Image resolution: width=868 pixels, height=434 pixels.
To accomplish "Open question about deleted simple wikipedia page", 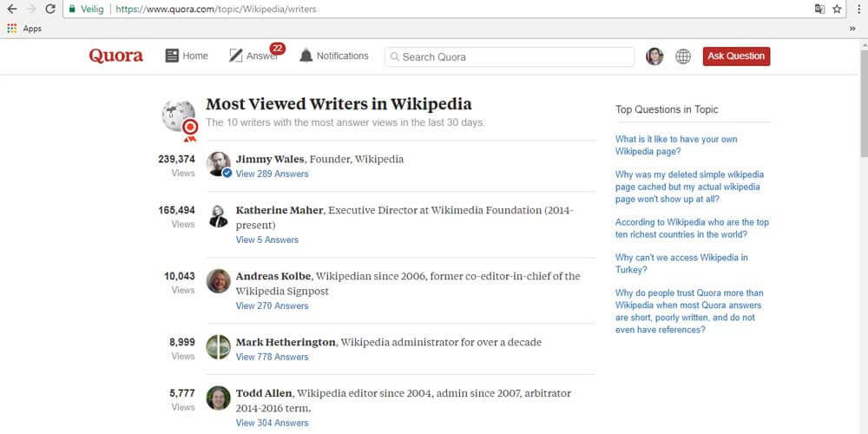I will 690,187.
